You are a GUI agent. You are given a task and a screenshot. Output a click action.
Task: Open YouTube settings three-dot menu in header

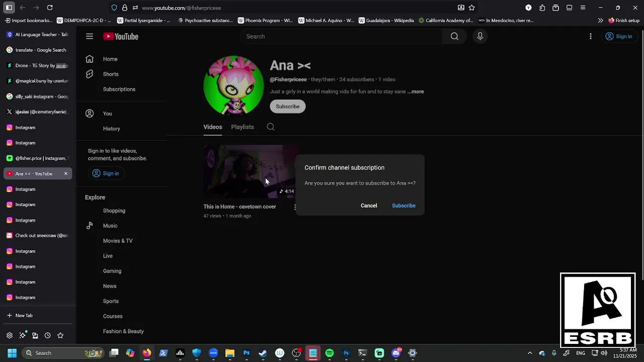591,36
